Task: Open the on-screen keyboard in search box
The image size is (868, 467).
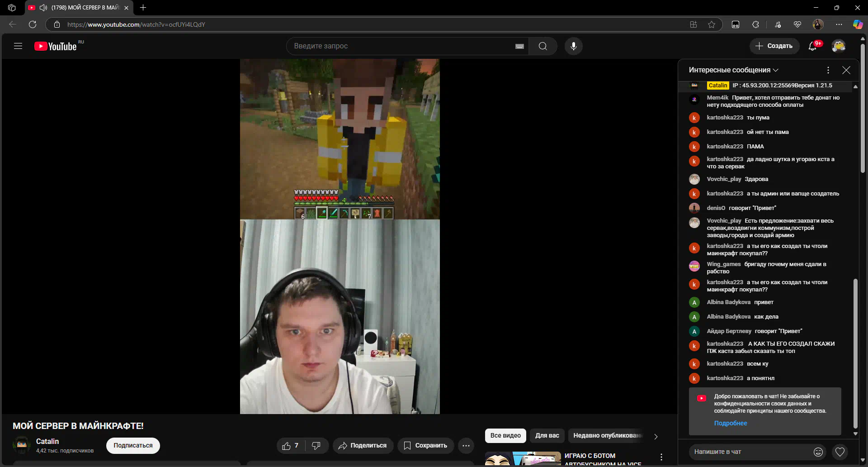Action: point(519,46)
